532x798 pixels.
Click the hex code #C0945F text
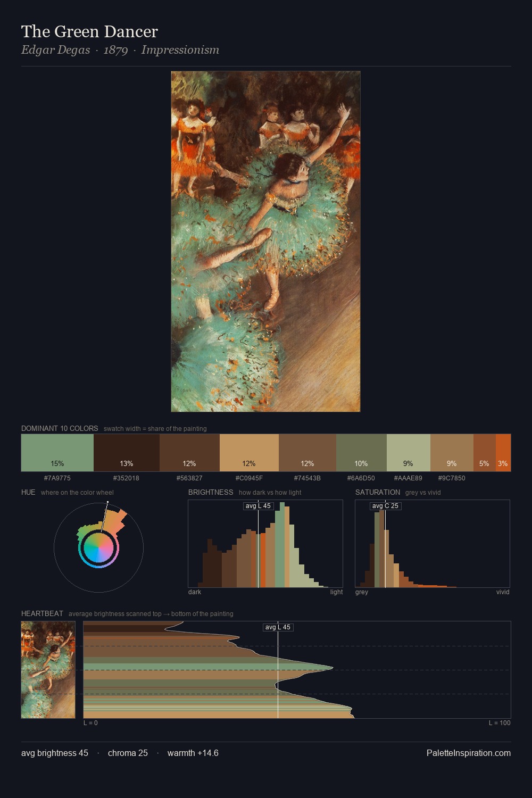coord(249,478)
